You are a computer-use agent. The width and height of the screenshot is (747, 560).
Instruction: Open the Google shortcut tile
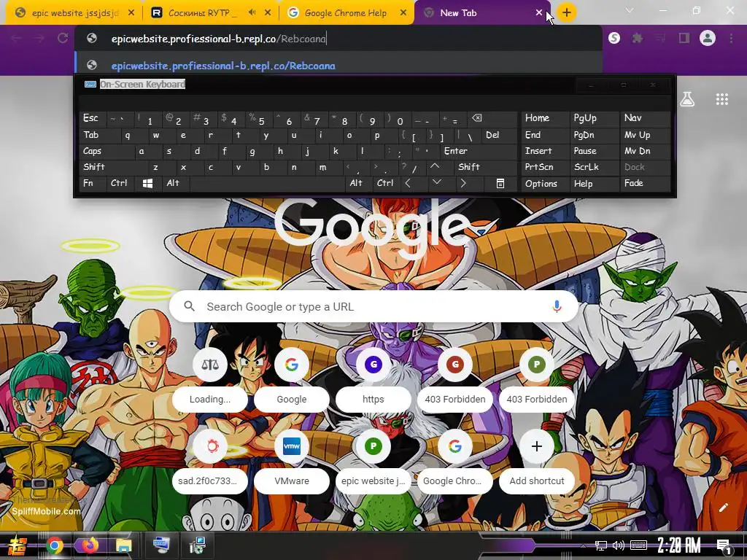tap(292, 378)
